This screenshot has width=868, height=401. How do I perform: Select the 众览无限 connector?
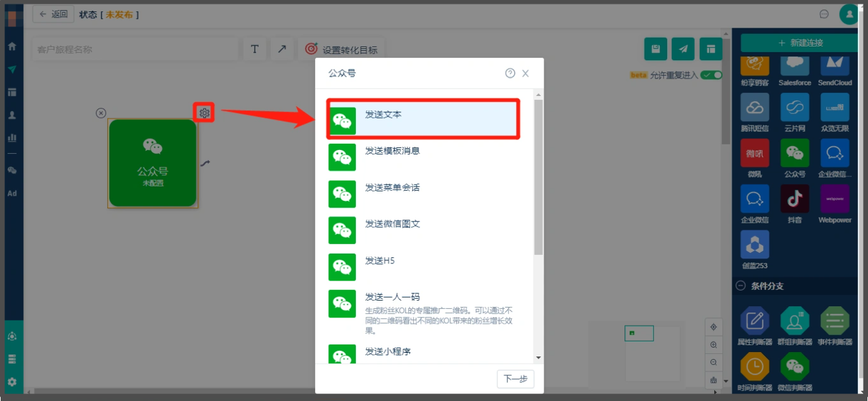click(835, 113)
